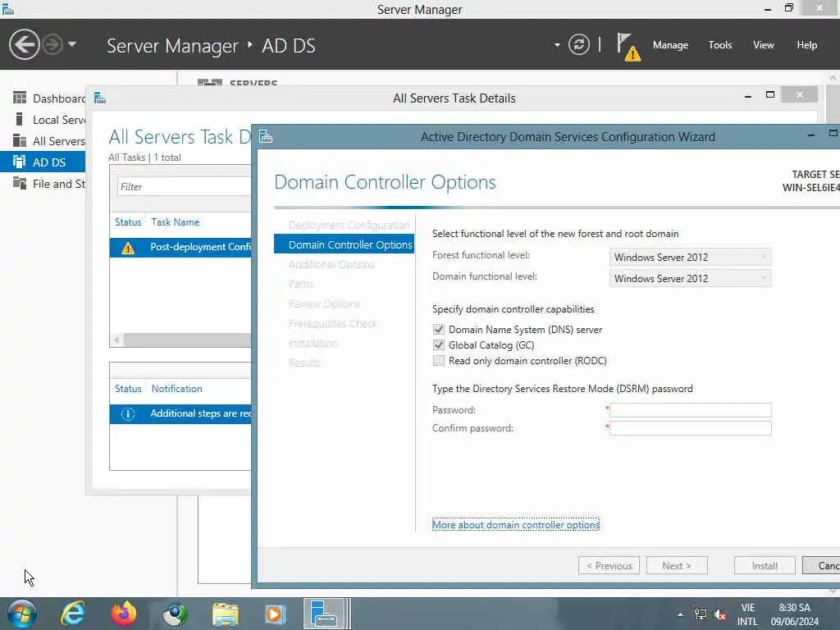The image size is (840, 630).
Task: Toggle the Global Catalog (GC) checkbox
Action: [x=439, y=345]
